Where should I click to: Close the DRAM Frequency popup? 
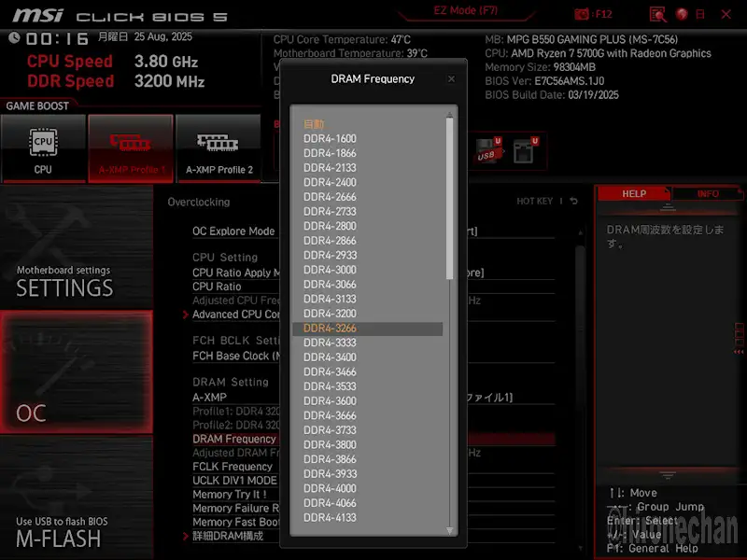pyautogui.click(x=451, y=78)
